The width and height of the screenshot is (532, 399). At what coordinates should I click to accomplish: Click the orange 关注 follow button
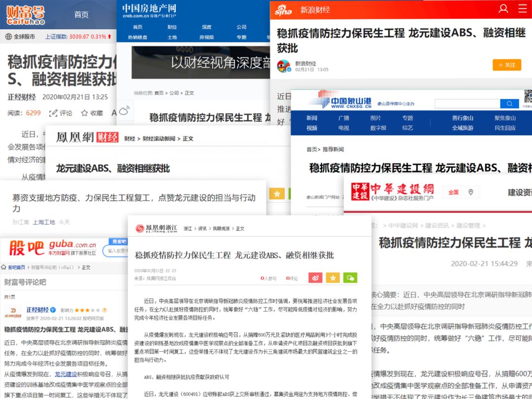coord(506,65)
